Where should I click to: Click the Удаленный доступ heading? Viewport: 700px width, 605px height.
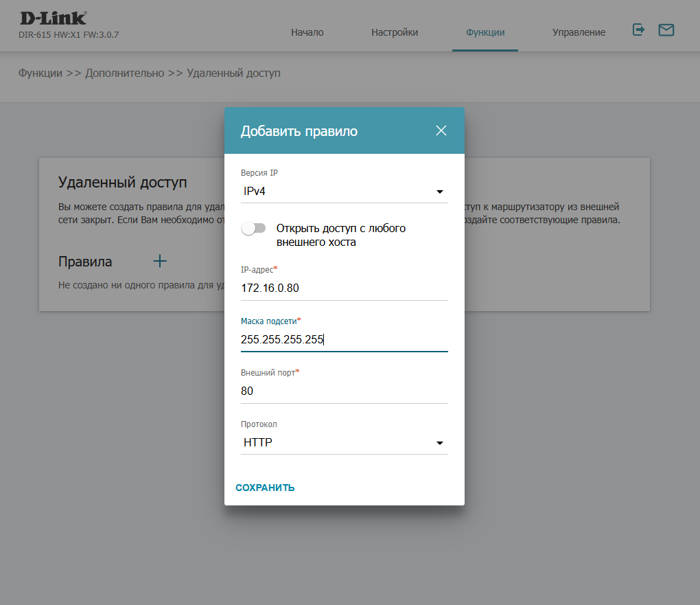click(x=122, y=182)
